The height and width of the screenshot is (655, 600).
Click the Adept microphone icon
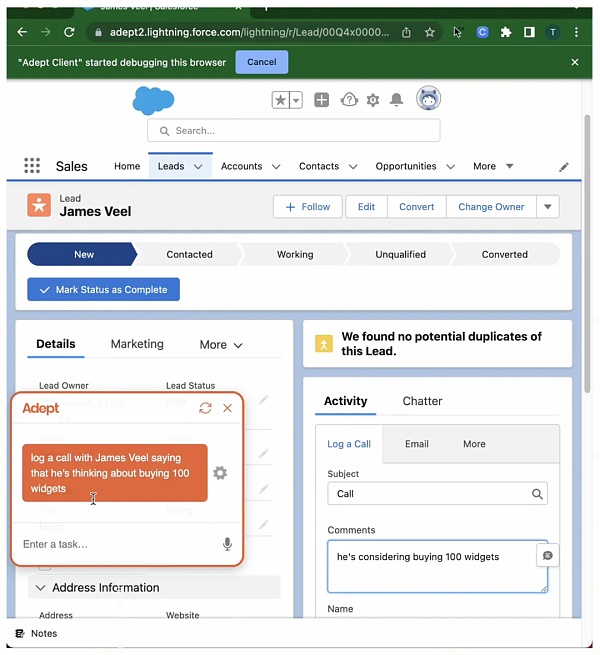[x=227, y=544]
